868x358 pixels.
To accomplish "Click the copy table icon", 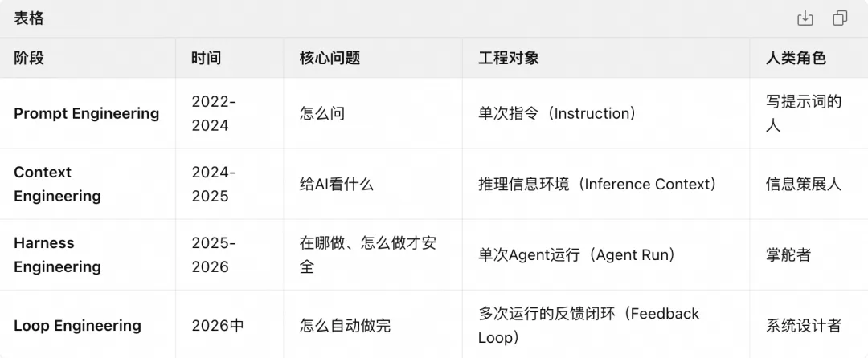I will (x=840, y=18).
